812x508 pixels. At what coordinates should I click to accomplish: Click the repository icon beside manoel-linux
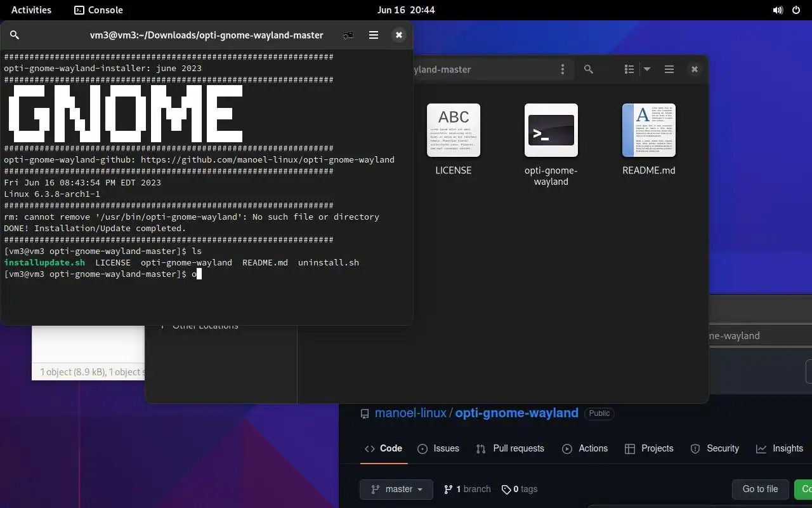365,413
